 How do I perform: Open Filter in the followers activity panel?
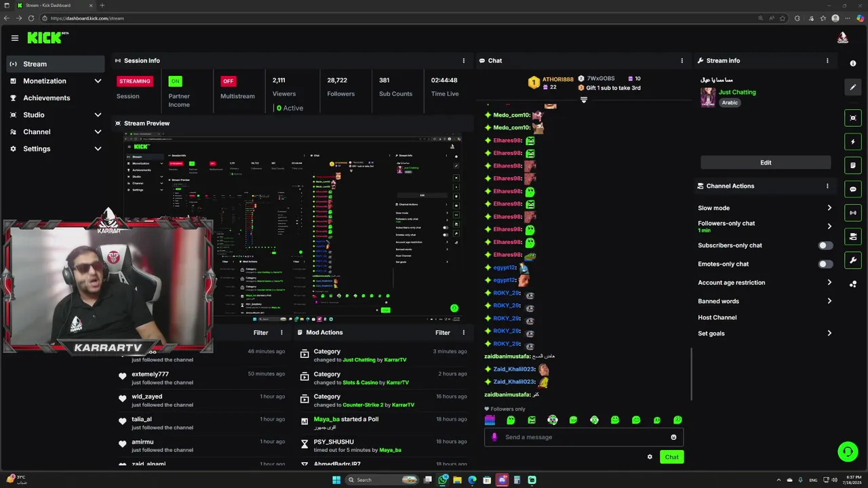[261, 333]
